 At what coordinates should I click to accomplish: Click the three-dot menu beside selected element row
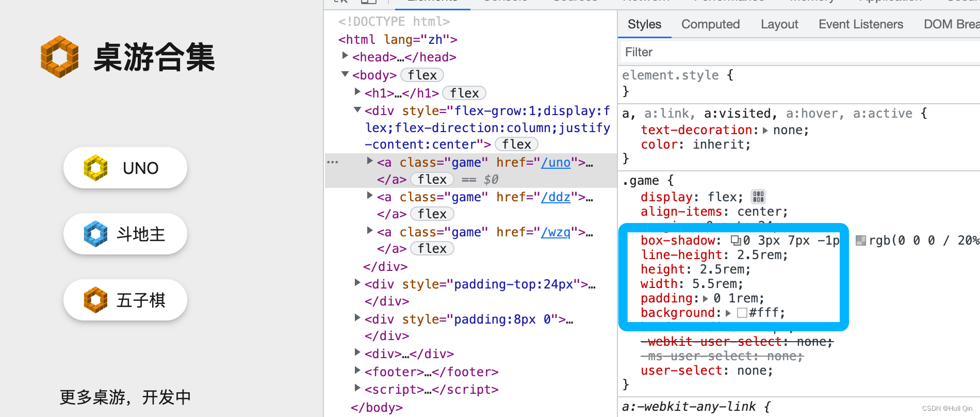(333, 163)
